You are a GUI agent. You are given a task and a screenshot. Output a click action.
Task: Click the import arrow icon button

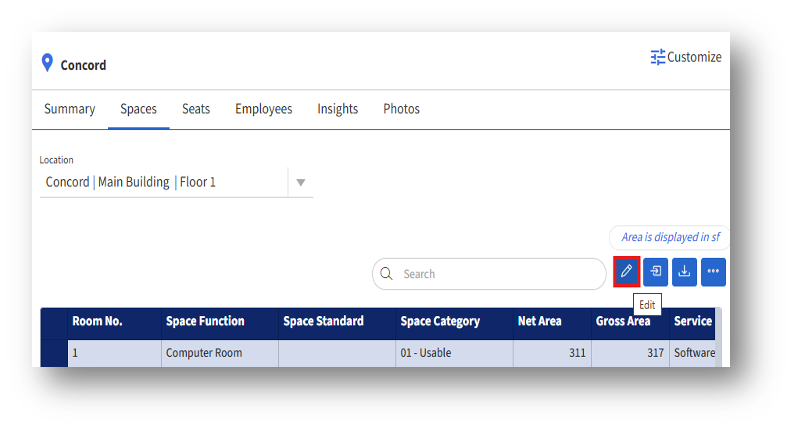tap(655, 271)
